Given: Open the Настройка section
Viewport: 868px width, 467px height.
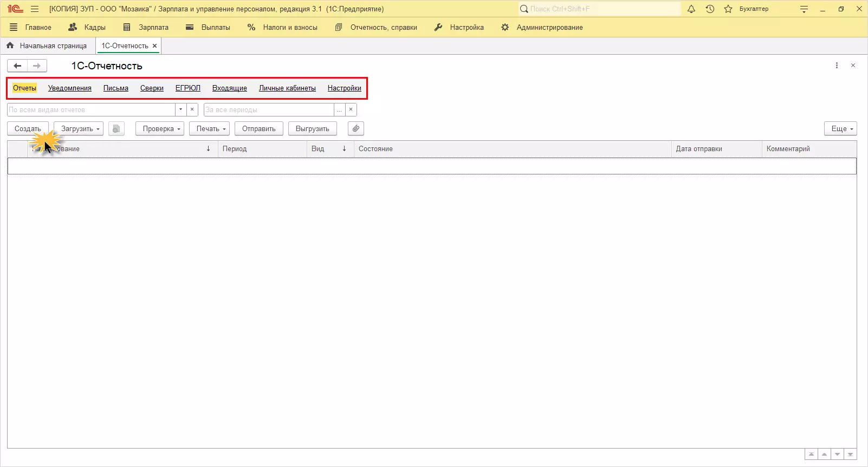Looking at the screenshot, I should (x=459, y=28).
